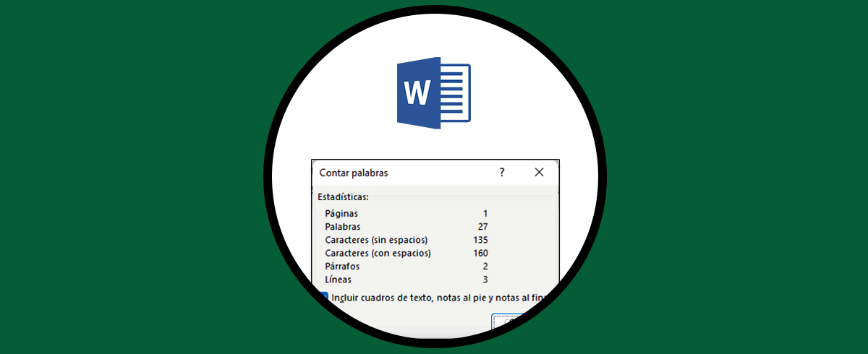Click the page count value 1

click(x=485, y=214)
